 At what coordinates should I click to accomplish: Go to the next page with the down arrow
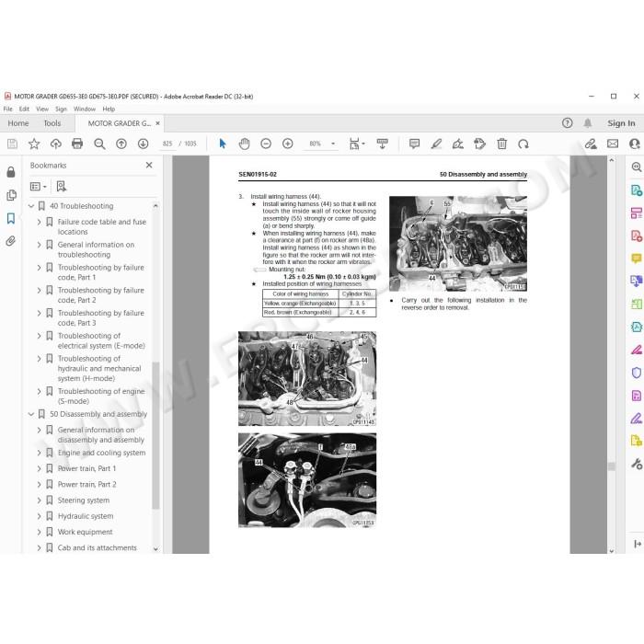point(143,144)
